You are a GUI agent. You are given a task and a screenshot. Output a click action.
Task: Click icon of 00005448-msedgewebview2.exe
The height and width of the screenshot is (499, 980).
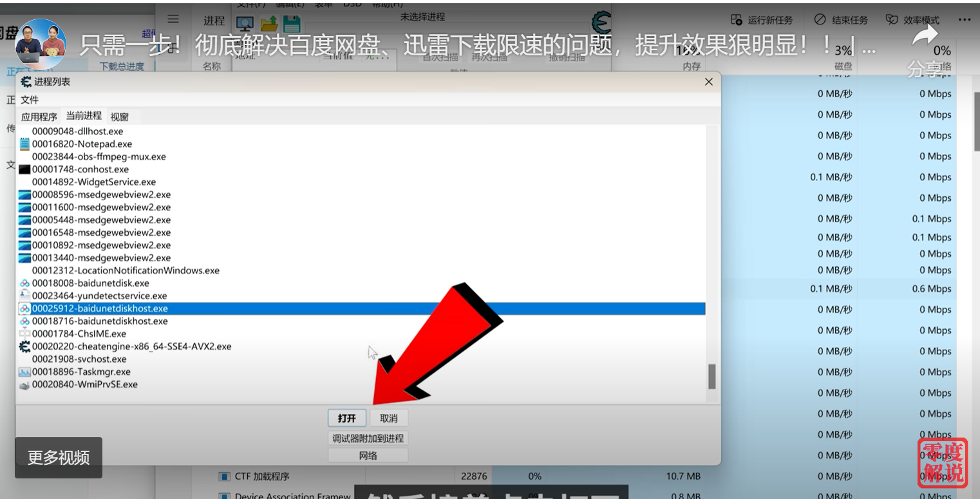pyautogui.click(x=25, y=220)
